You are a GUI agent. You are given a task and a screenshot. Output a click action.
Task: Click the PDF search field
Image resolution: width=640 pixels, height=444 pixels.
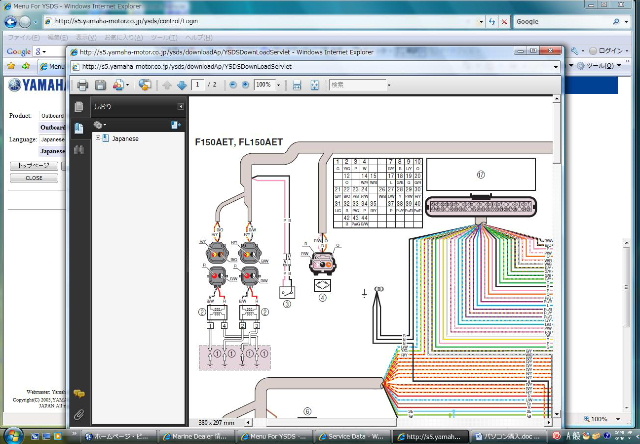(357, 85)
